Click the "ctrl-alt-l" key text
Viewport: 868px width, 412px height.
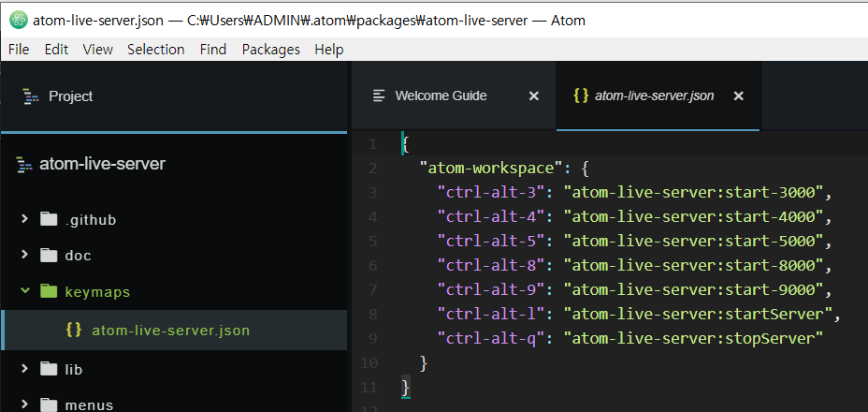pos(492,314)
